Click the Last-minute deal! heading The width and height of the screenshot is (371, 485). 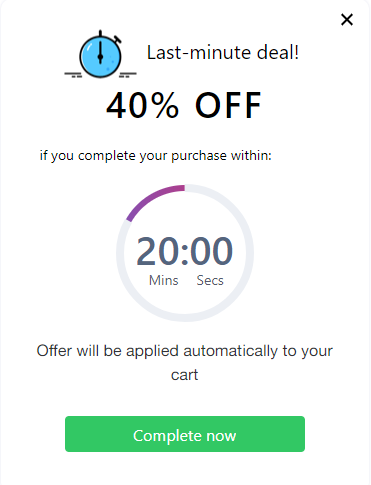223,53
